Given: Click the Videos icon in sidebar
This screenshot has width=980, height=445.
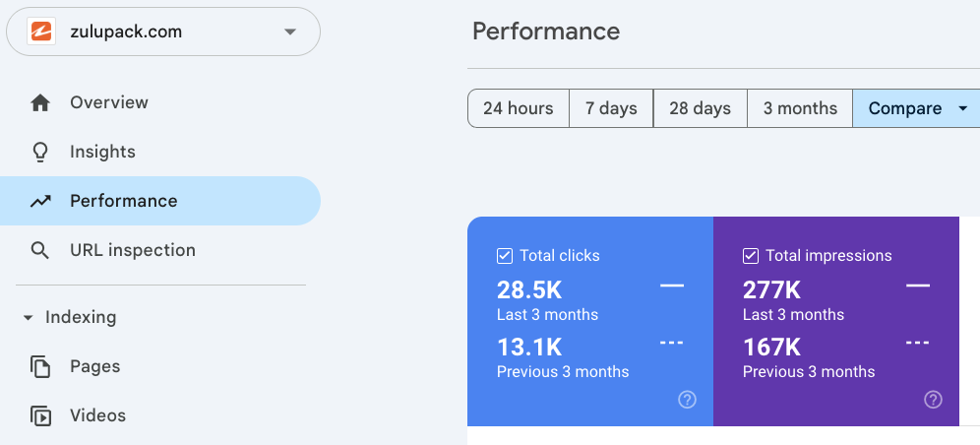Looking at the screenshot, I should click(x=40, y=415).
